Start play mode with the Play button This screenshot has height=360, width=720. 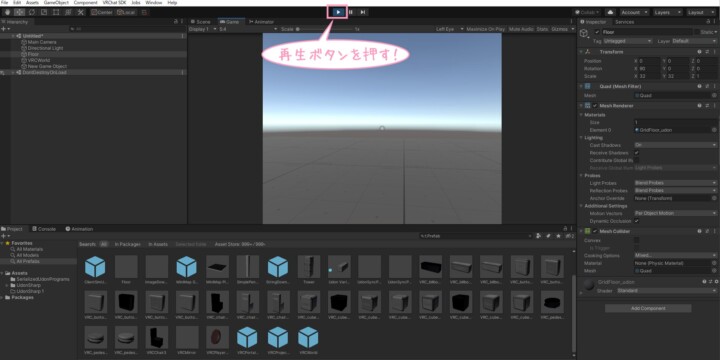pos(338,12)
